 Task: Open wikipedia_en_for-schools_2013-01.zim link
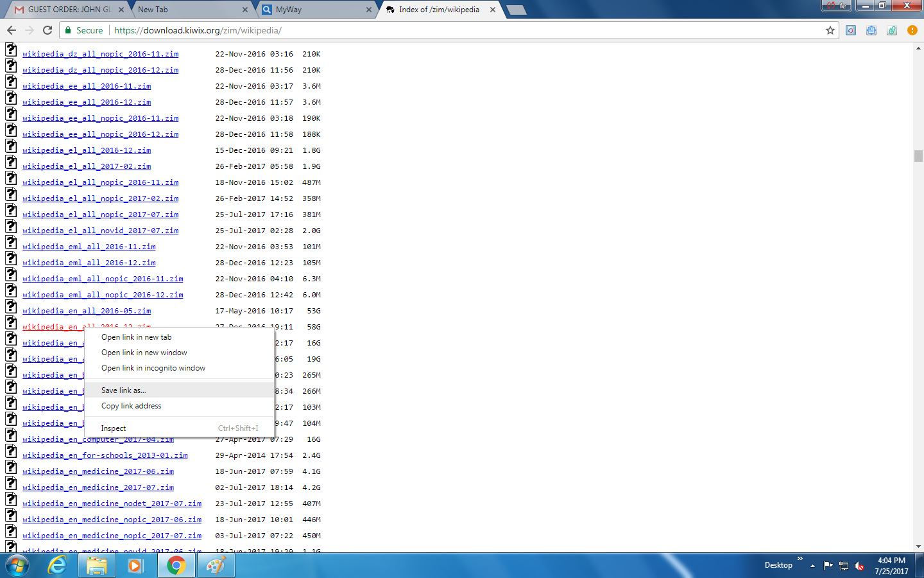(105, 455)
